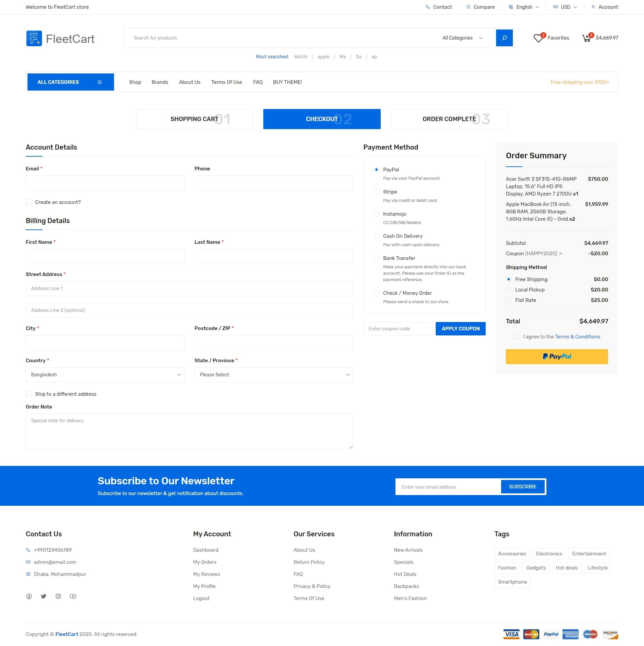
Task: Click the blue search magnifier button
Action: click(504, 38)
